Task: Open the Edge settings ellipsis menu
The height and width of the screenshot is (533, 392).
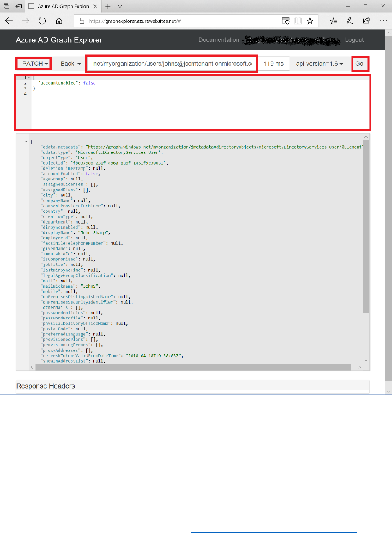Action: pyautogui.click(x=383, y=21)
